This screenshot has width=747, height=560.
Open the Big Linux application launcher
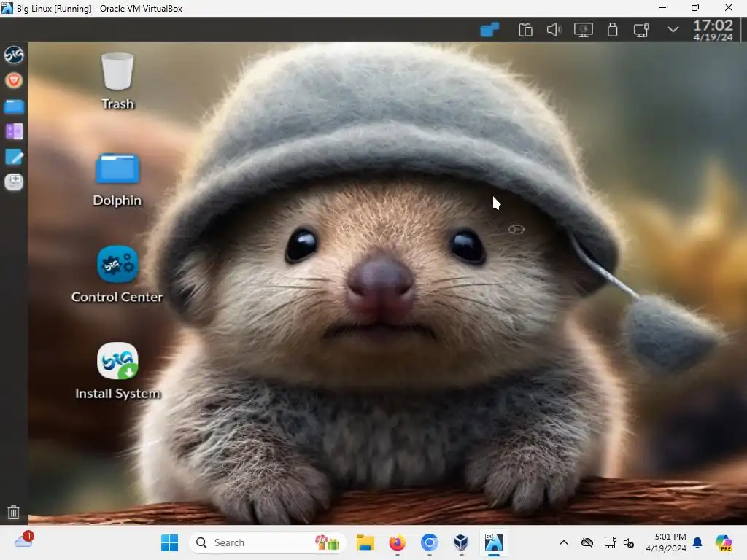pyautogui.click(x=14, y=55)
